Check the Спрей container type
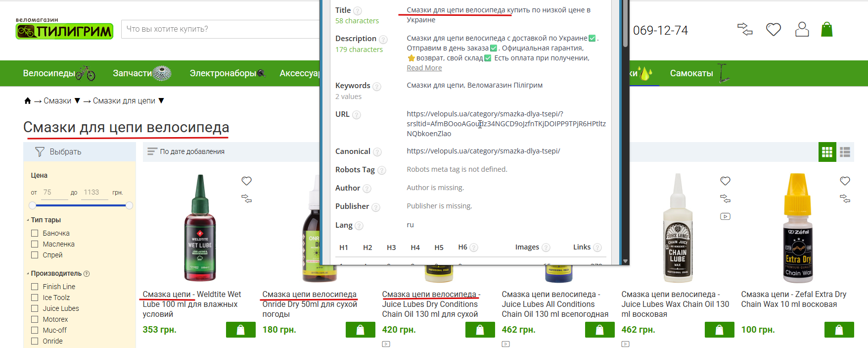Screen dimensions: 868x348 pos(35,255)
